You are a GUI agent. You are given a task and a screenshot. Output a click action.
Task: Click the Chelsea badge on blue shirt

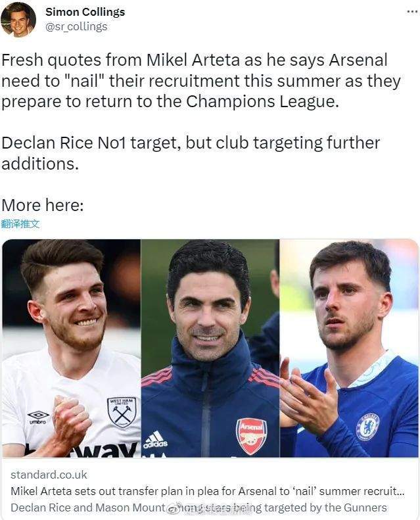click(367, 427)
